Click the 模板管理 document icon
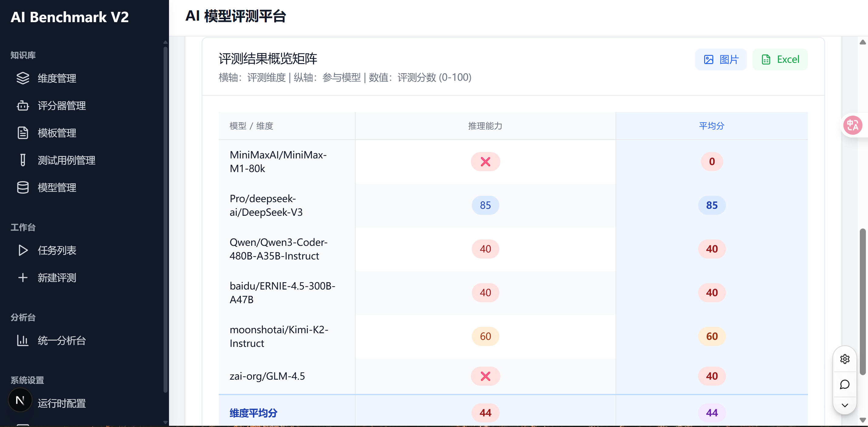The width and height of the screenshot is (868, 427). [x=22, y=133]
